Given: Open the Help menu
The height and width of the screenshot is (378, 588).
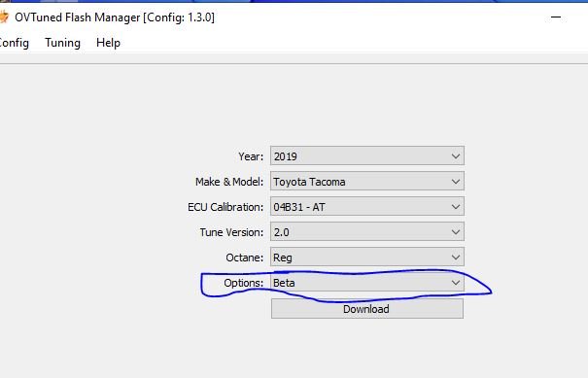Looking at the screenshot, I should (x=108, y=43).
